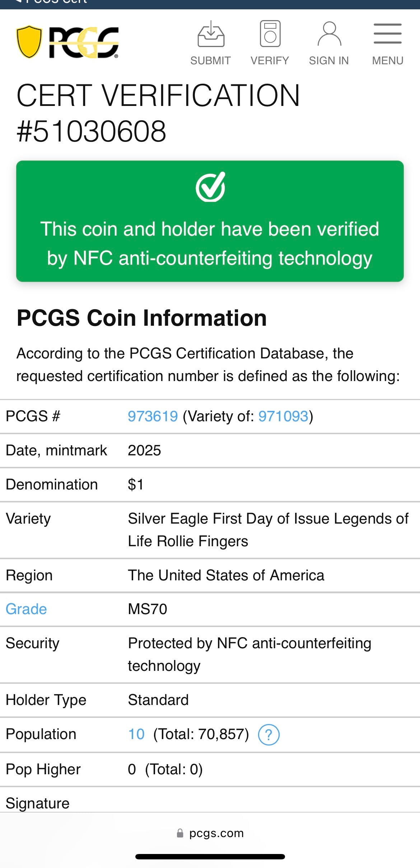Open PCGS number 973619 link
420x868 pixels.
click(153, 416)
